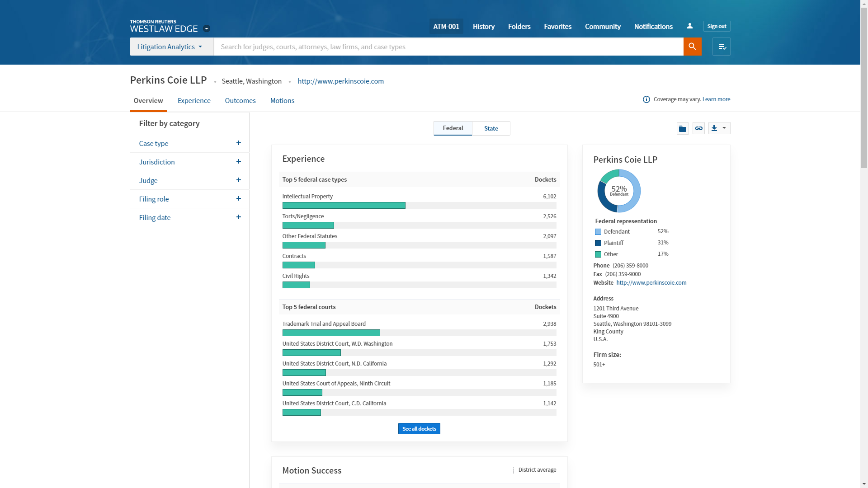This screenshot has width=868, height=488.
Task: Click the coverage info circle icon
Action: click(x=646, y=99)
